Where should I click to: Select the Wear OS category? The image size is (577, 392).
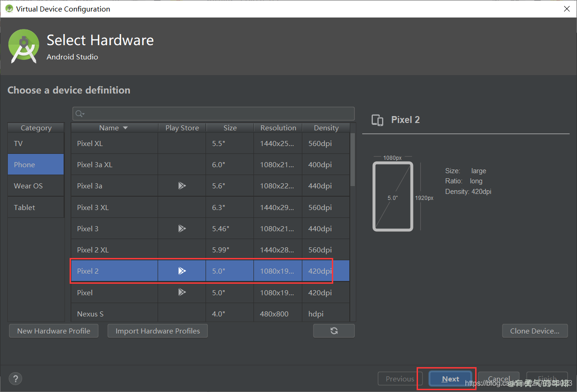point(36,186)
